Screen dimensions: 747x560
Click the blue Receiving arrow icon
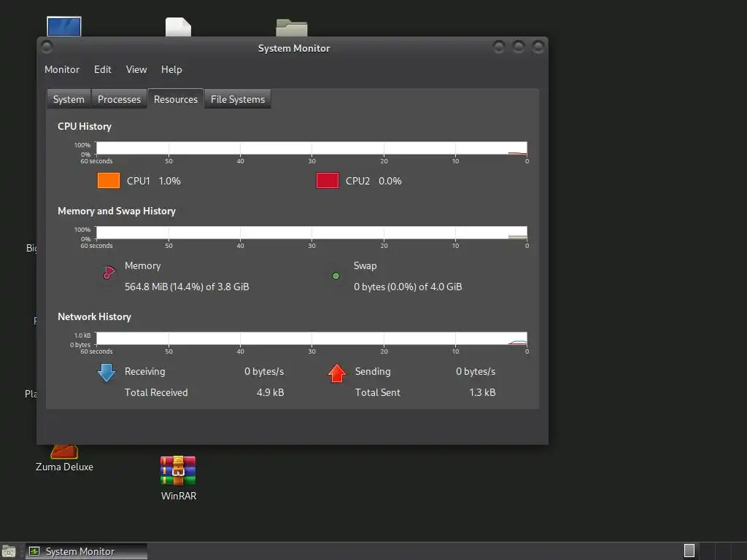point(107,373)
